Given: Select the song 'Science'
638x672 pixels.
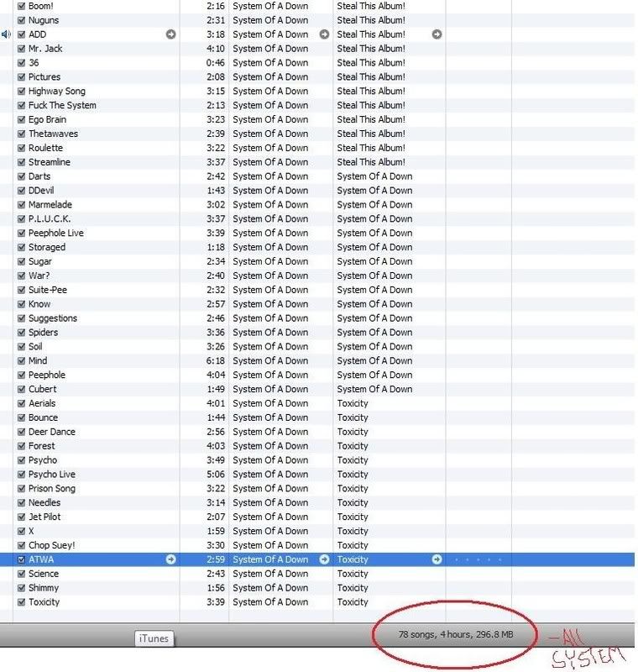Looking at the screenshot, I should (x=44, y=574).
